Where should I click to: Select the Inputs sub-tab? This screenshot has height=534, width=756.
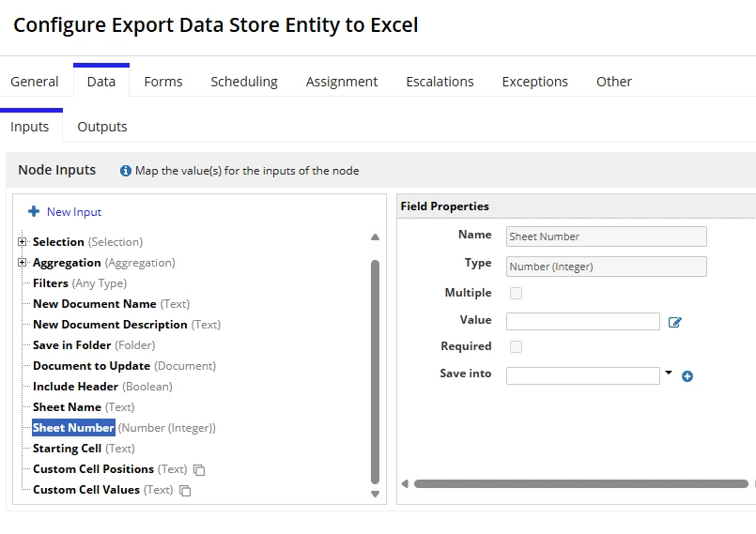29,127
